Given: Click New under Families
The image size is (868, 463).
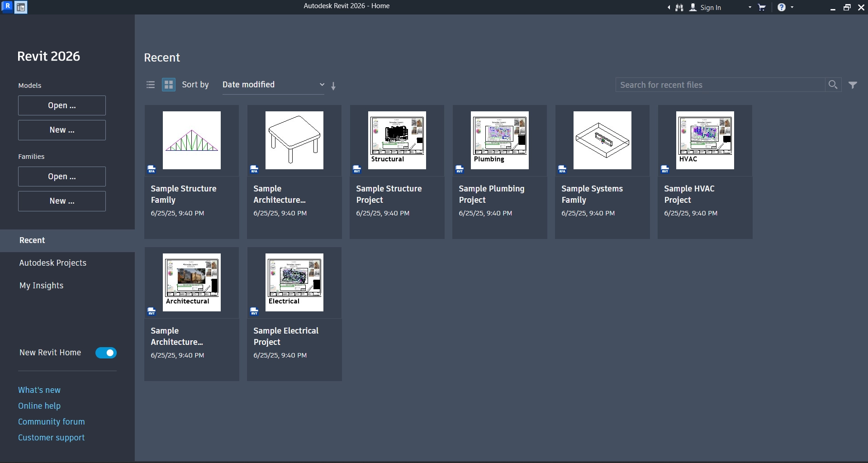Looking at the screenshot, I should 62,201.
